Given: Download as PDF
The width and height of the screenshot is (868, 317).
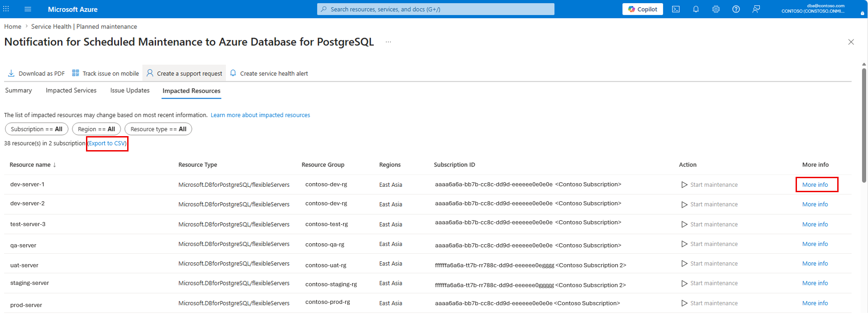Looking at the screenshot, I should [x=36, y=73].
